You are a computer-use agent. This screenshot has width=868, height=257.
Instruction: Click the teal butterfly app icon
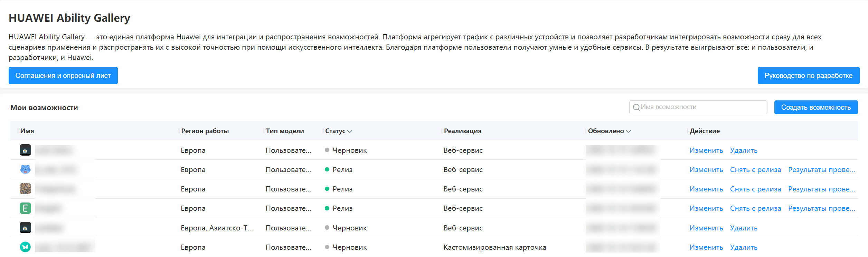[25, 247]
